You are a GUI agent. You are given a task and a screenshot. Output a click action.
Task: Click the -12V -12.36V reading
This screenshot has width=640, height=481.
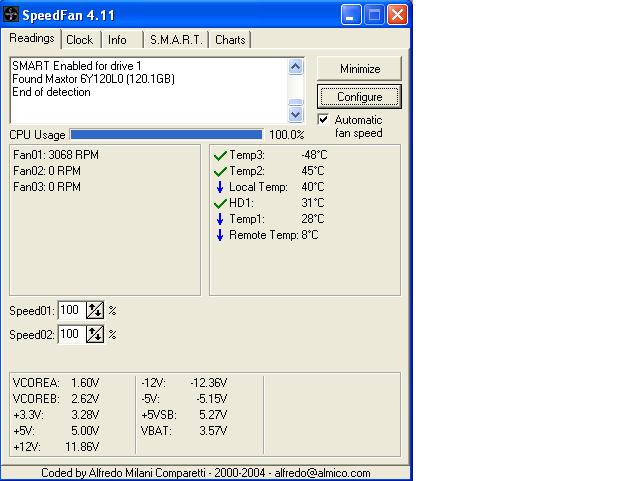(x=184, y=383)
